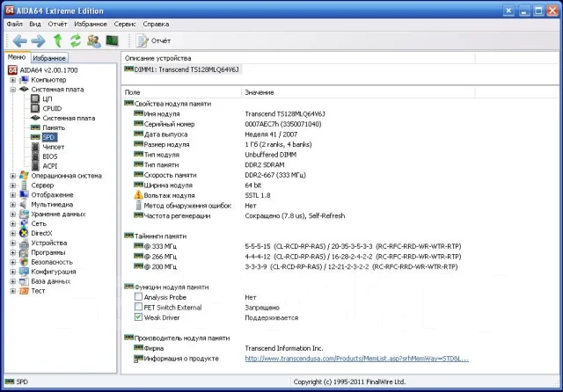This screenshot has height=392, width=563.
Task: Click the Отчёт report toolbar button
Action: point(153,40)
